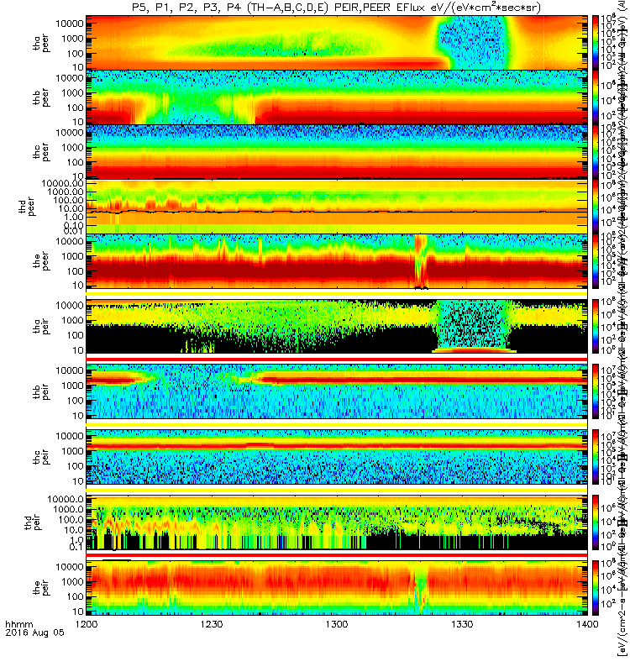Viewport: 630px width, 672px height.
Task: Click inside the tha peer spectrogram panel
Action: 337,43
